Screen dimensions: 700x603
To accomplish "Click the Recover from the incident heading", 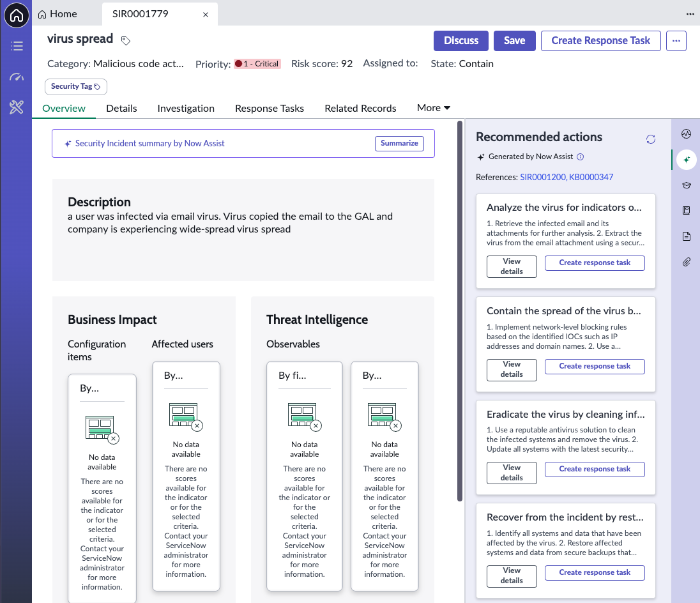I will [x=565, y=517].
